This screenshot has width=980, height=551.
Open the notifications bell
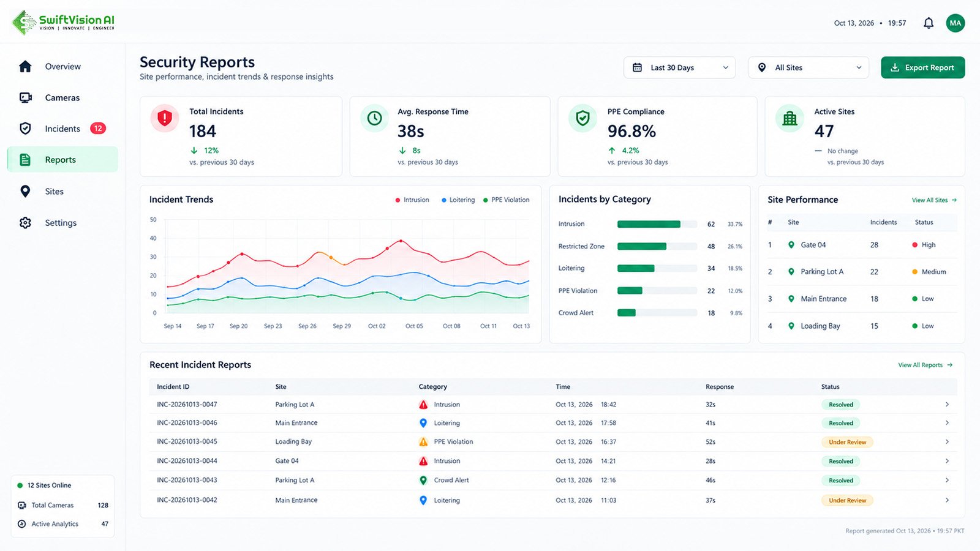(929, 23)
